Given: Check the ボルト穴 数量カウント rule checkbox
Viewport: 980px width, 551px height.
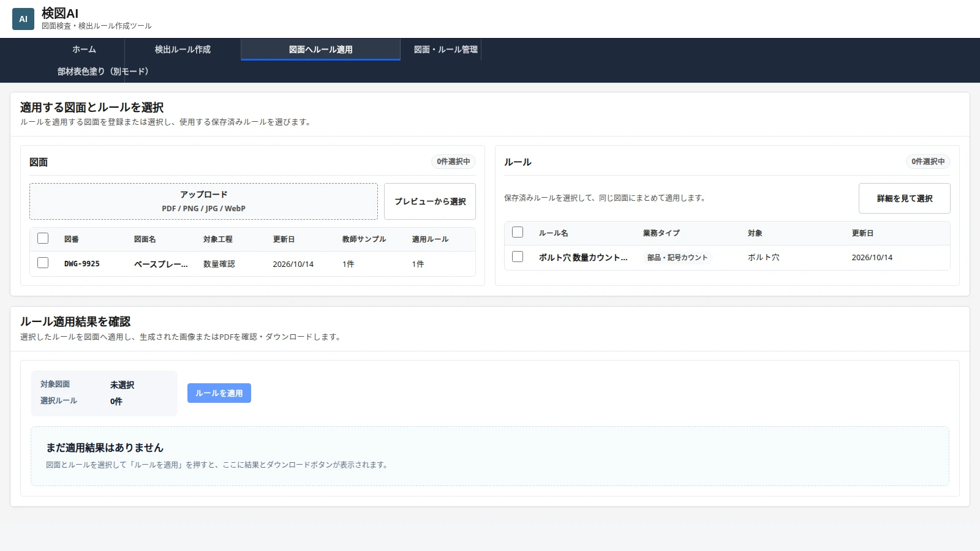Looking at the screenshot, I should (x=518, y=257).
